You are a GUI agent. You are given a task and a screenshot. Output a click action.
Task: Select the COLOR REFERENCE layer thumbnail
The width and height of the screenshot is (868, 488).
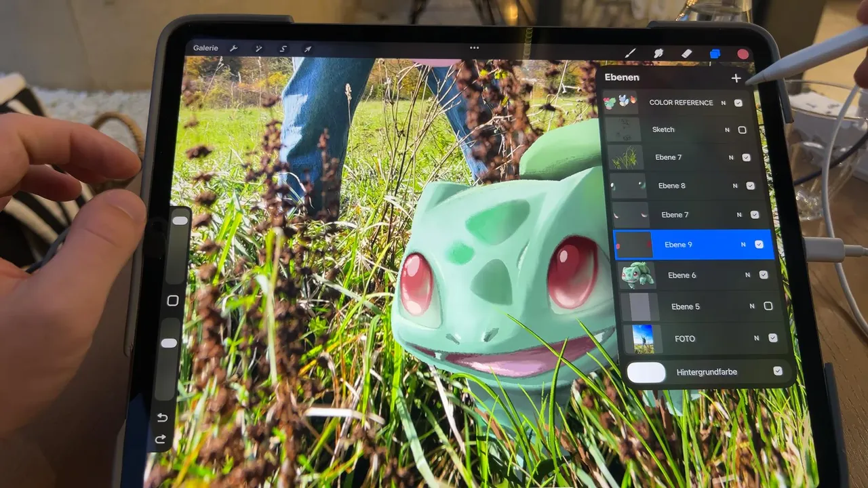point(620,103)
